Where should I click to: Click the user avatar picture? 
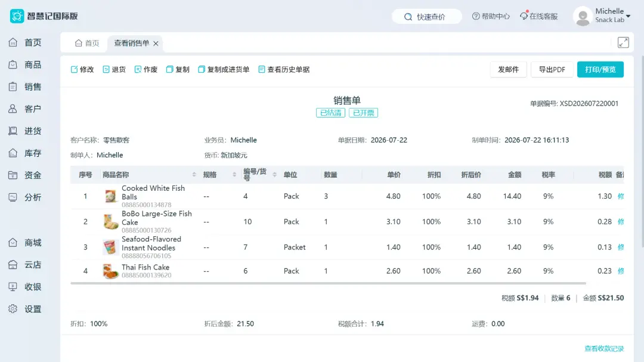point(583,17)
